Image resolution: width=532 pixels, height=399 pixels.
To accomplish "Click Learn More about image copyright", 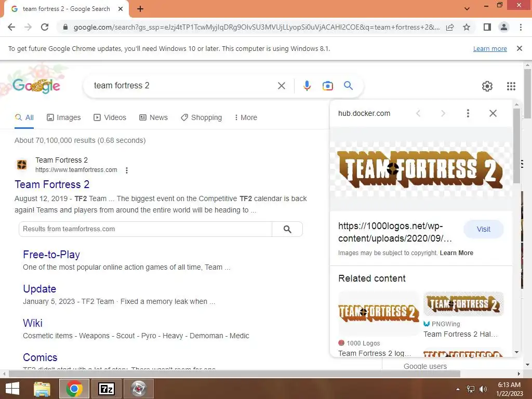I will [x=456, y=253].
